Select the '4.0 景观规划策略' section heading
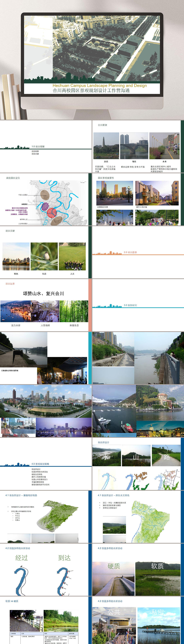Viewport: 184px width, 644px height. click(x=40, y=464)
